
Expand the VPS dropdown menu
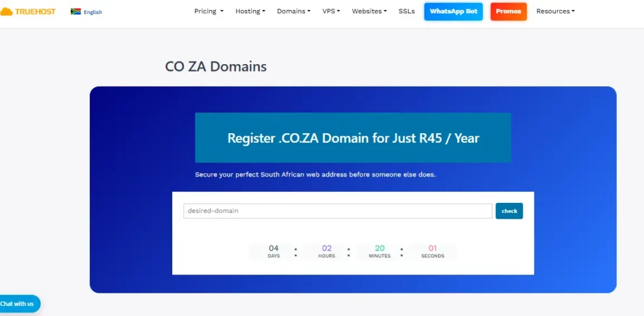coord(331,11)
